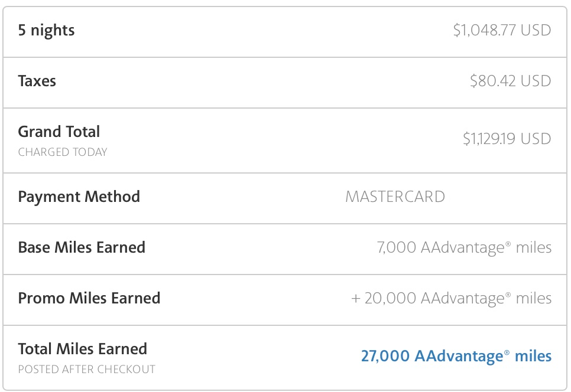The height and width of the screenshot is (392, 571).
Task: Click the registered mark in the blue miles total
Action: 507,352
